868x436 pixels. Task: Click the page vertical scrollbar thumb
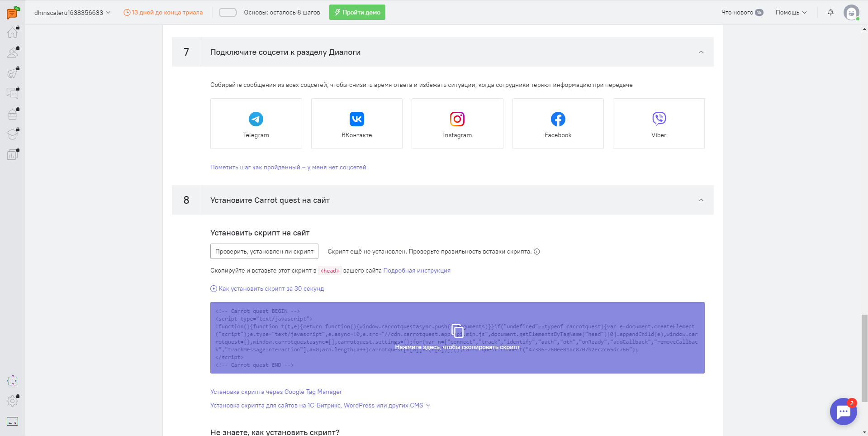click(864, 358)
